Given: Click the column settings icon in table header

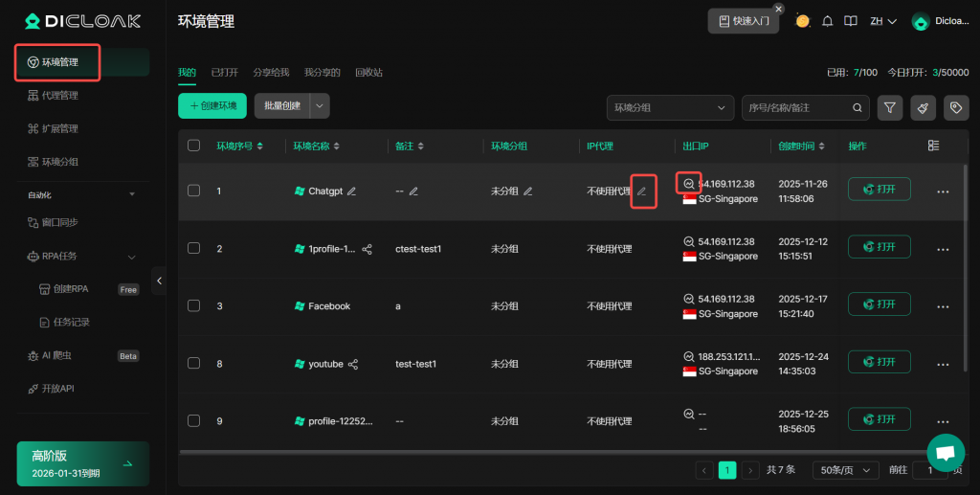Looking at the screenshot, I should (x=934, y=146).
